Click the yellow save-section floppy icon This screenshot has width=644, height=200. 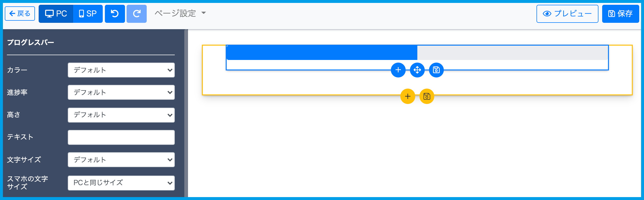click(427, 96)
